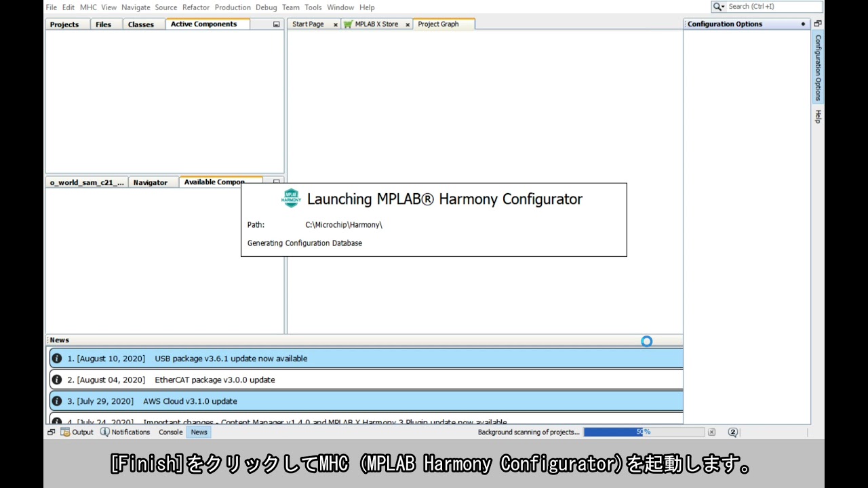Open the Refactor menu

click(196, 7)
